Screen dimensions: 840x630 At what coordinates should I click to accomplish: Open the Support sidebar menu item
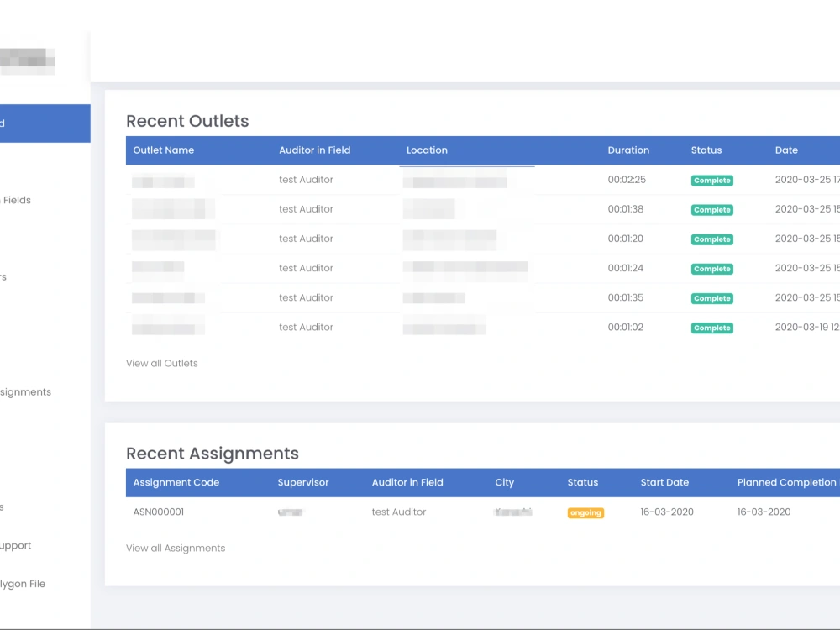pos(15,545)
